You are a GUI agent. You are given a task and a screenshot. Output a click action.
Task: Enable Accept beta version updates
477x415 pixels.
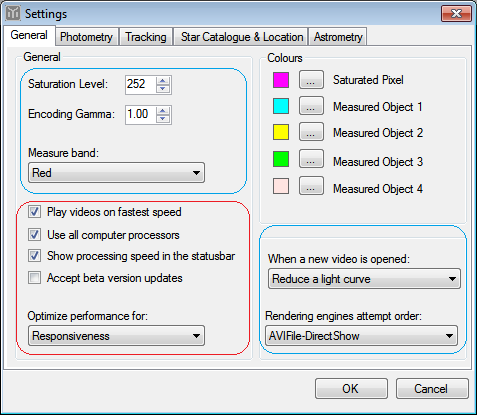pos(34,278)
